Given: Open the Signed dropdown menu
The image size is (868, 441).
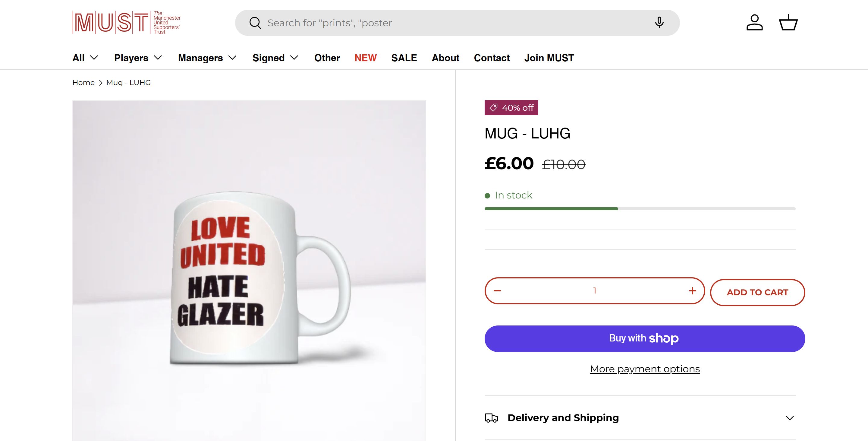Looking at the screenshot, I should click(x=275, y=58).
